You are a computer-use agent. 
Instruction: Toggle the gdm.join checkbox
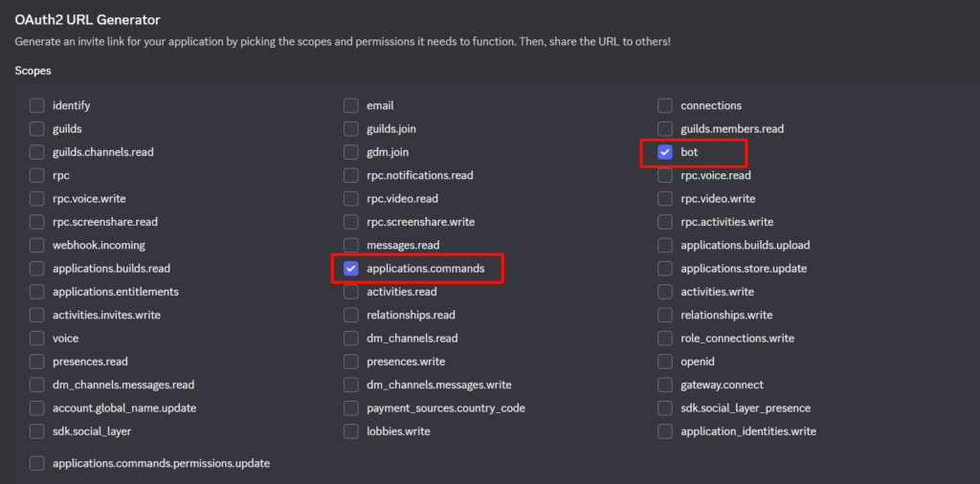coord(351,152)
